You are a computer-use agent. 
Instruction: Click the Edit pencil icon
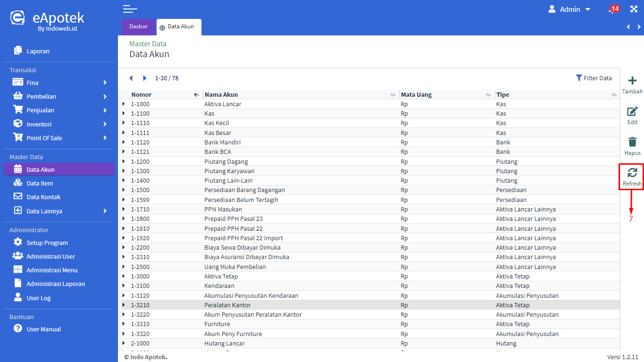point(632,112)
